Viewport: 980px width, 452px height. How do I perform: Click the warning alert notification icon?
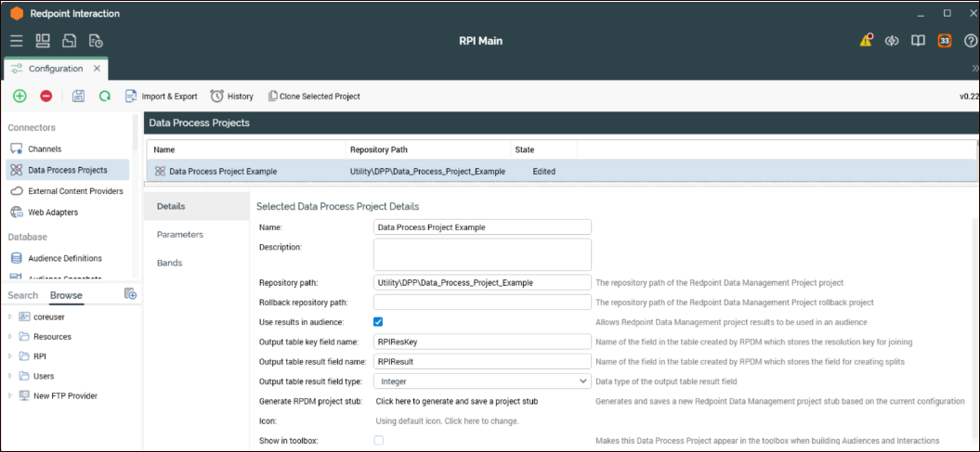pyautogui.click(x=866, y=41)
